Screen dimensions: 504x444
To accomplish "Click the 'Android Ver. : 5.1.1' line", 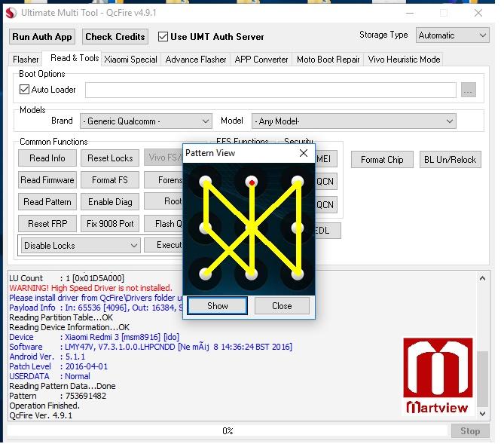I will coord(47,357).
